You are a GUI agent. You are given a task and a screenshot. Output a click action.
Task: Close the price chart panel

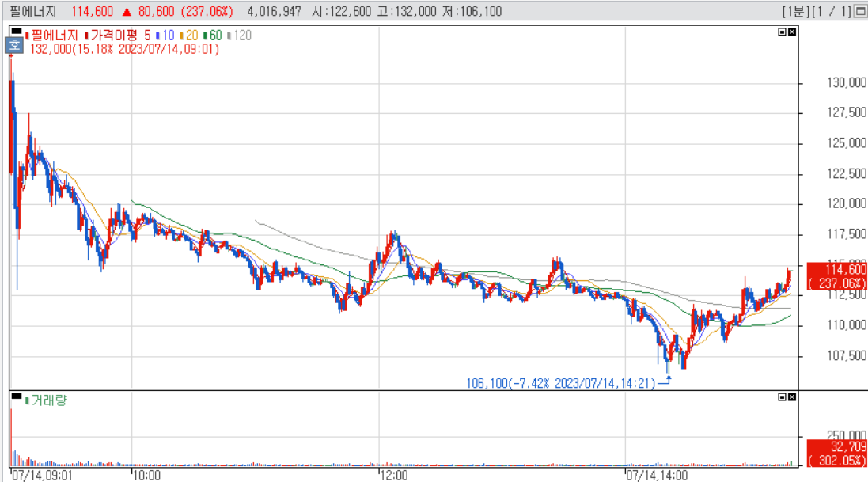pos(792,32)
